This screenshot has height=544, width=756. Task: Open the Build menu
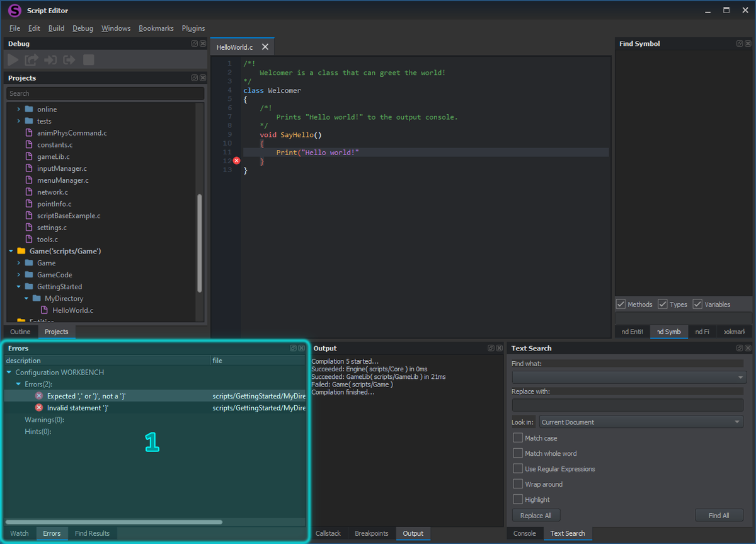click(56, 28)
